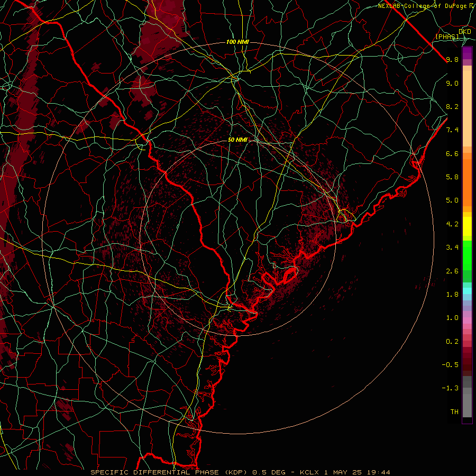Click the 5.8 scale value
Image resolution: width=476 pixels, height=476 pixels.
(452, 177)
